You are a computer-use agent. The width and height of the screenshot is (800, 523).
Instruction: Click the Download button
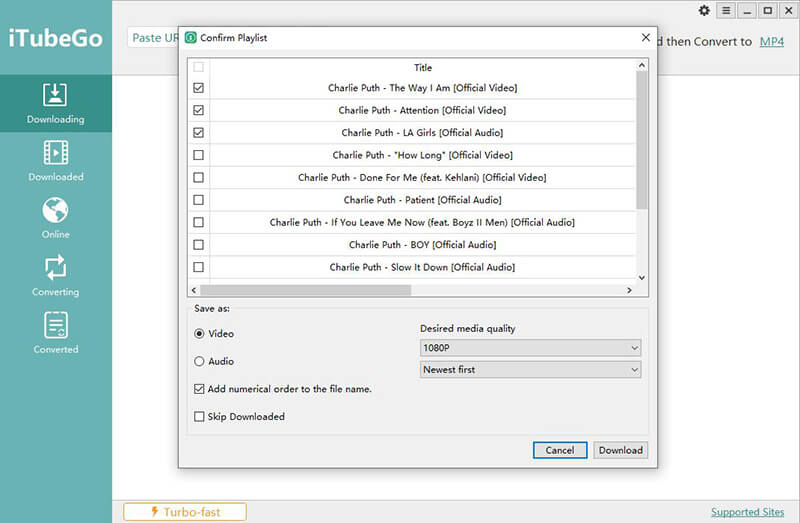click(x=620, y=450)
